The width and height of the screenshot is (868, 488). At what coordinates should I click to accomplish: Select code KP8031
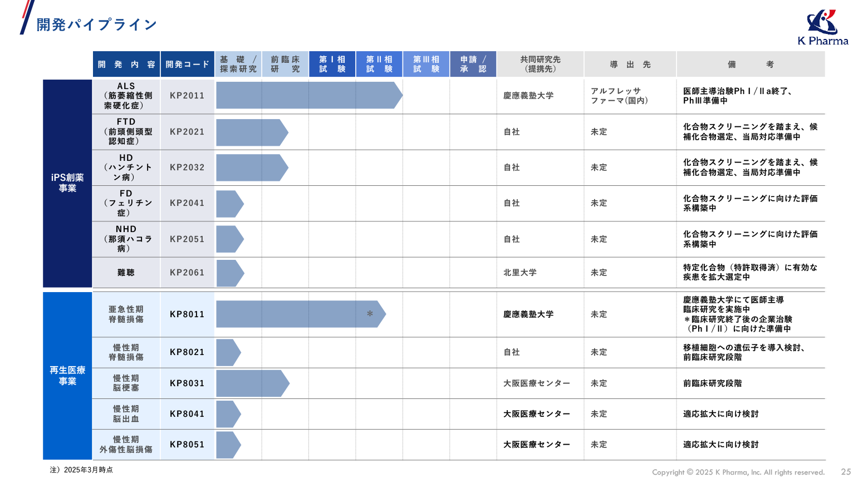click(x=187, y=383)
